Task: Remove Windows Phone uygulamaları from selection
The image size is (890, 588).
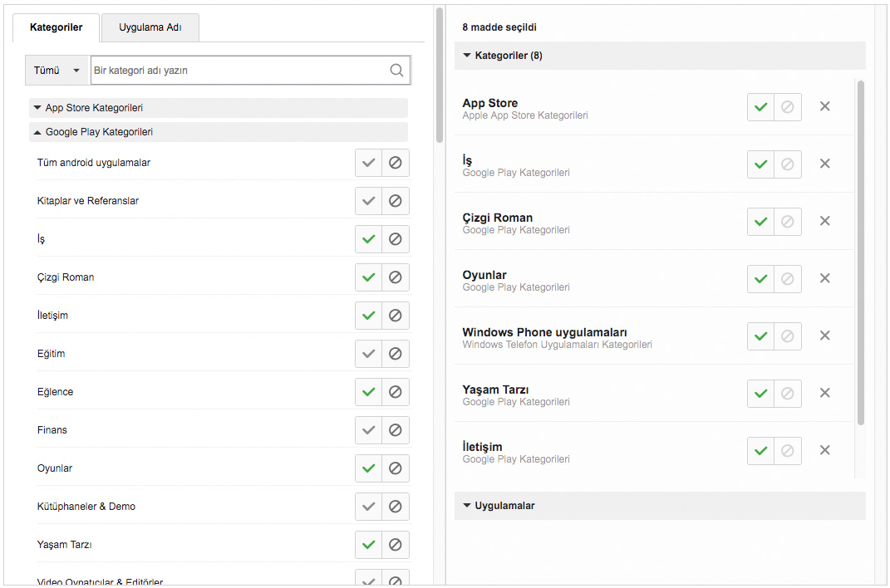Action: coord(824,336)
